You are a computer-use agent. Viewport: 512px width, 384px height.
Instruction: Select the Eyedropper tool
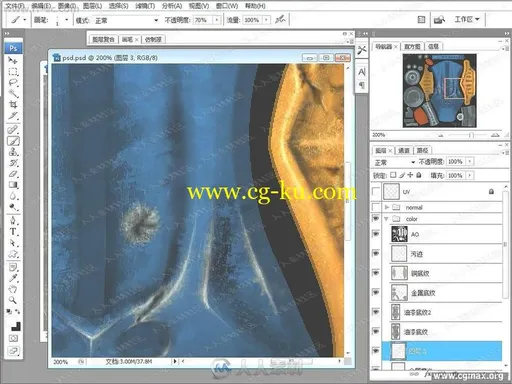point(13,278)
